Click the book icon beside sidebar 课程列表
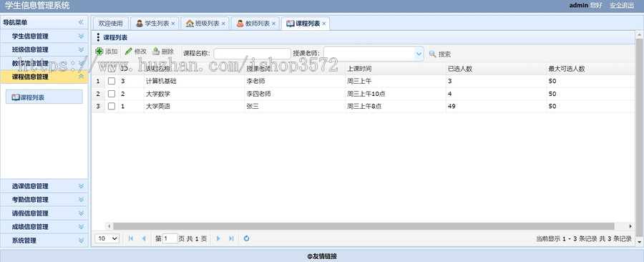644x262 pixels. click(x=16, y=97)
